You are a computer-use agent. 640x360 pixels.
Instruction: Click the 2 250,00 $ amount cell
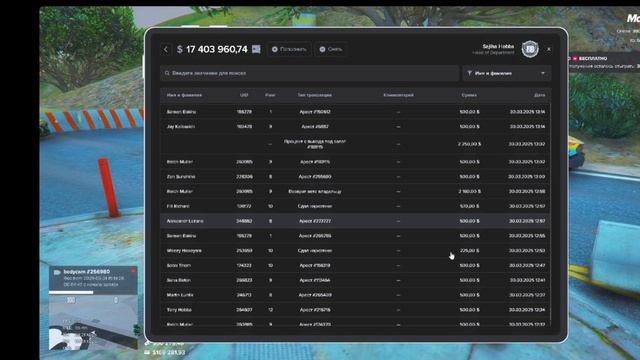click(469, 144)
